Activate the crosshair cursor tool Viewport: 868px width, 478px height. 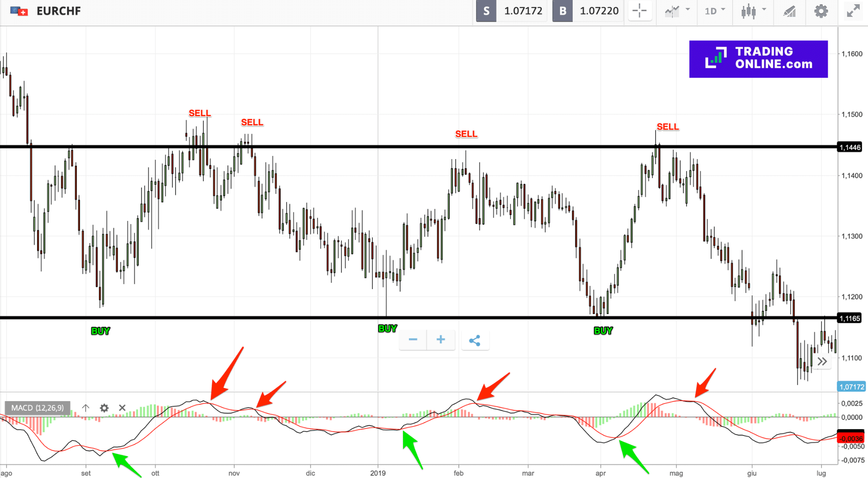point(639,11)
